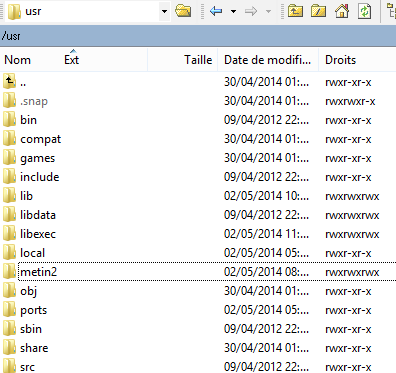This screenshot has height=373, width=396.
Task: Go to the home directory icon
Action: click(342, 11)
